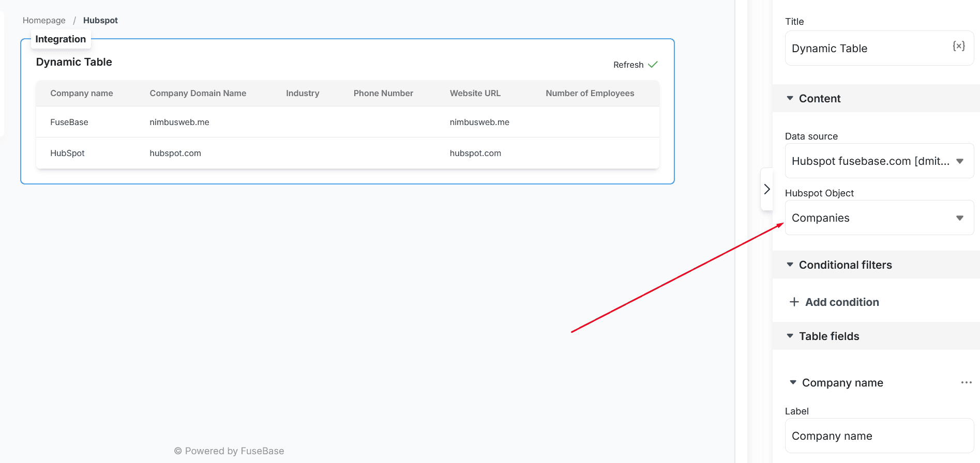Open the Company name field options menu

(966, 382)
